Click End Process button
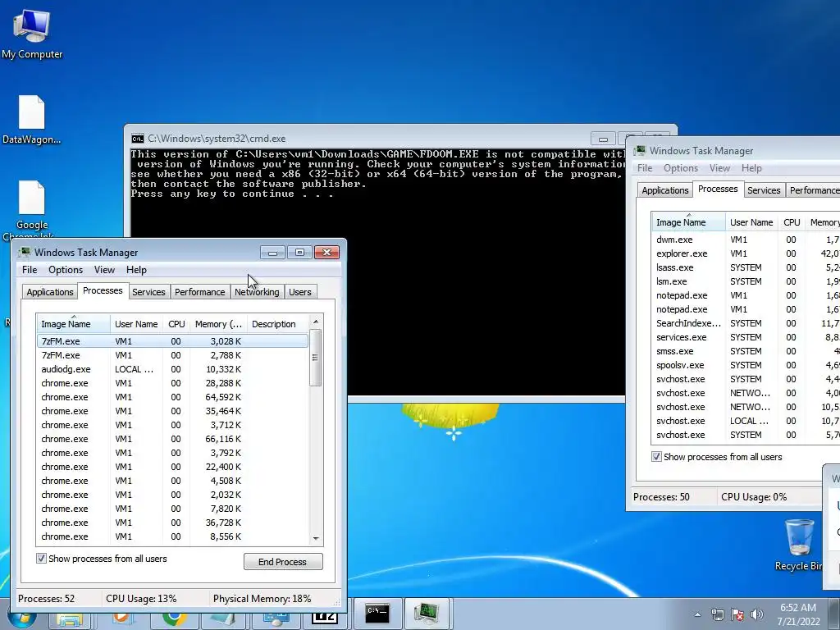Viewport: 840px width, 630px height. coord(283,561)
